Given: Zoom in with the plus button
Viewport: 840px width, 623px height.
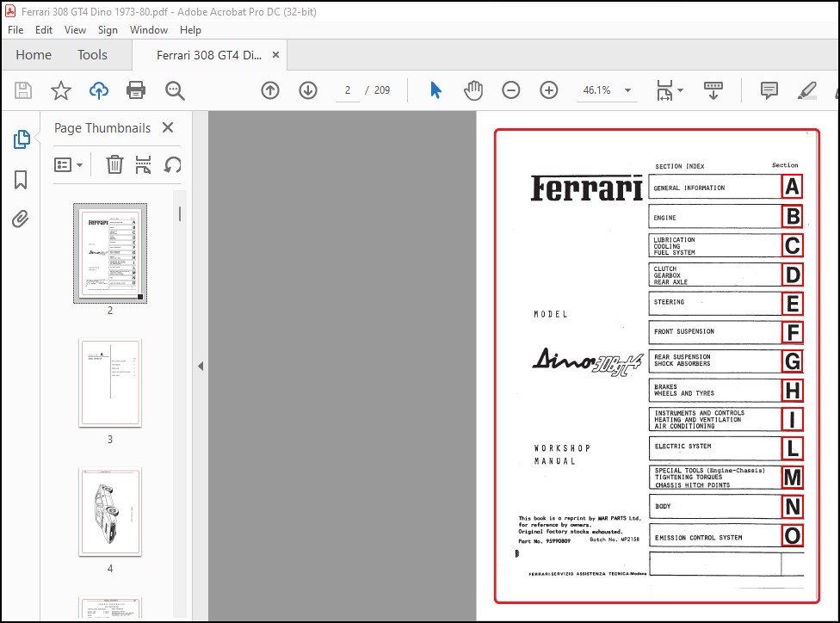Looking at the screenshot, I should click(x=548, y=90).
